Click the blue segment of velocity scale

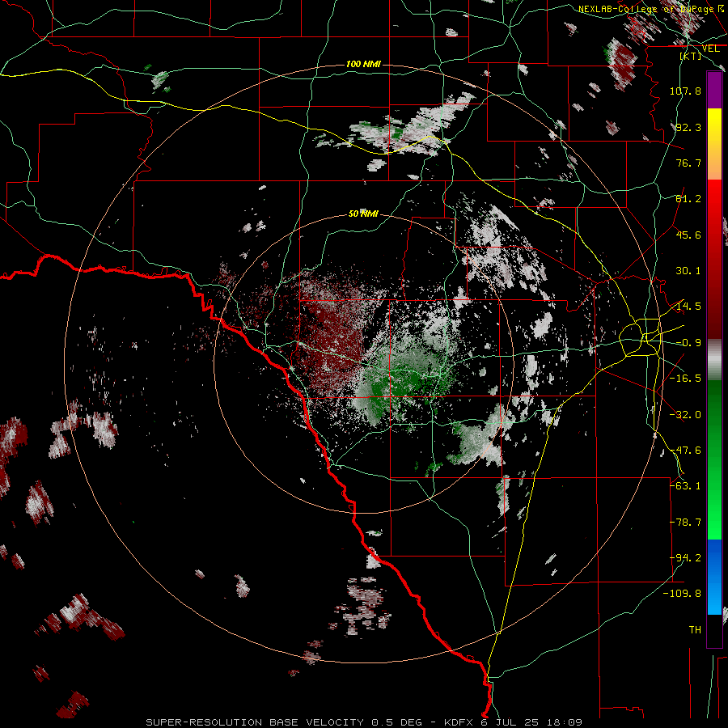pos(714,577)
